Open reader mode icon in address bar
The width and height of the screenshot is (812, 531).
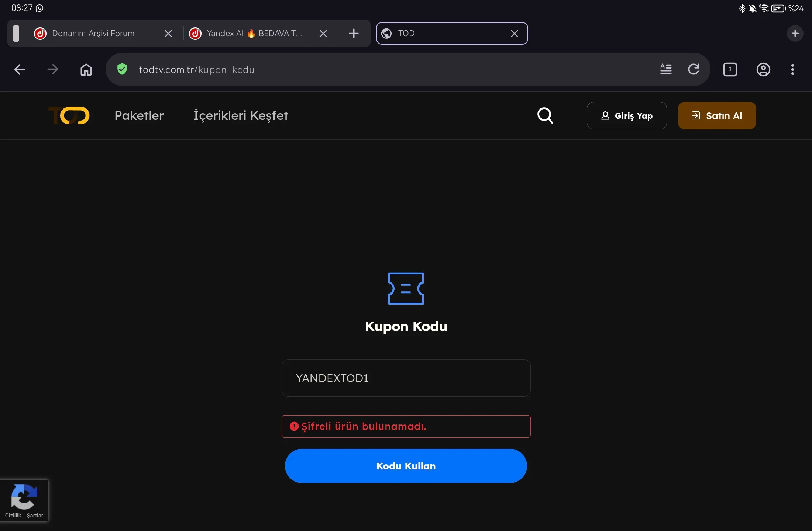[666, 69]
